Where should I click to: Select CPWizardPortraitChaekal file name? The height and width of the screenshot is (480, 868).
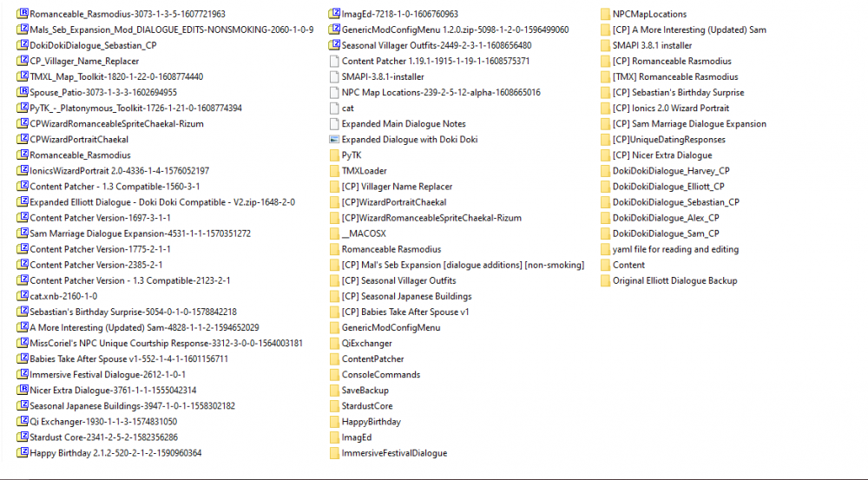79,140
